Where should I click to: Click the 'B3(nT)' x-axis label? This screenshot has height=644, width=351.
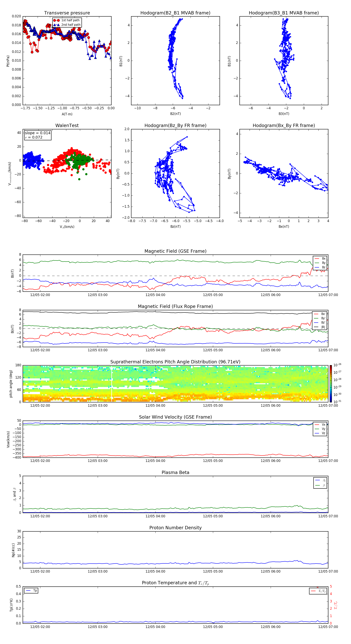tap(284, 114)
